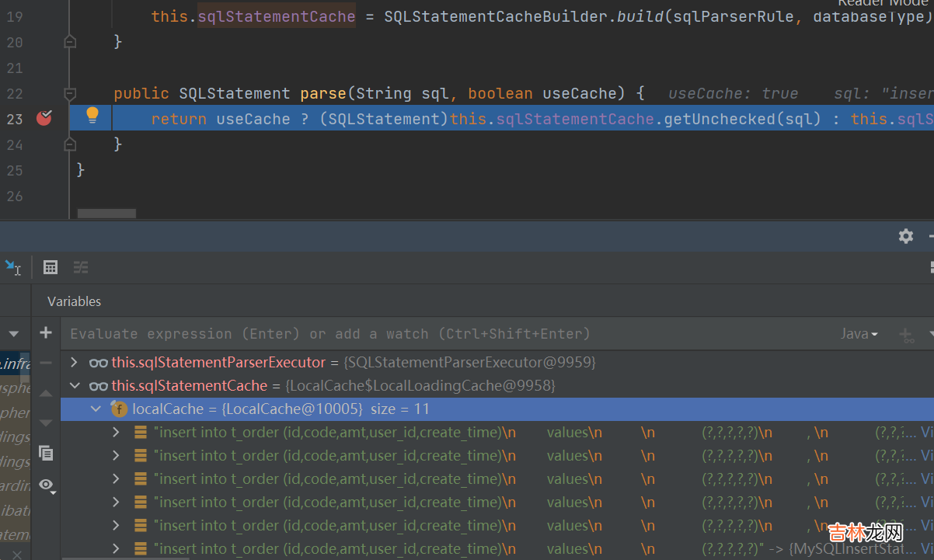Image resolution: width=934 pixels, height=560 pixels.
Task: Click the move watch down arrow
Action: point(46,423)
